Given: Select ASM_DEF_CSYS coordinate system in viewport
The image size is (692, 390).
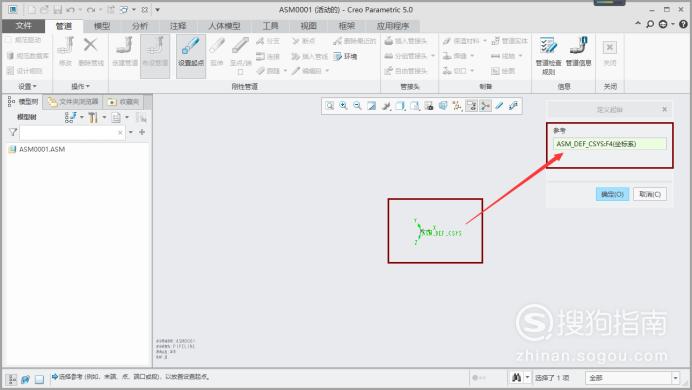Looking at the screenshot, I should pyautogui.click(x=437, y=232).
